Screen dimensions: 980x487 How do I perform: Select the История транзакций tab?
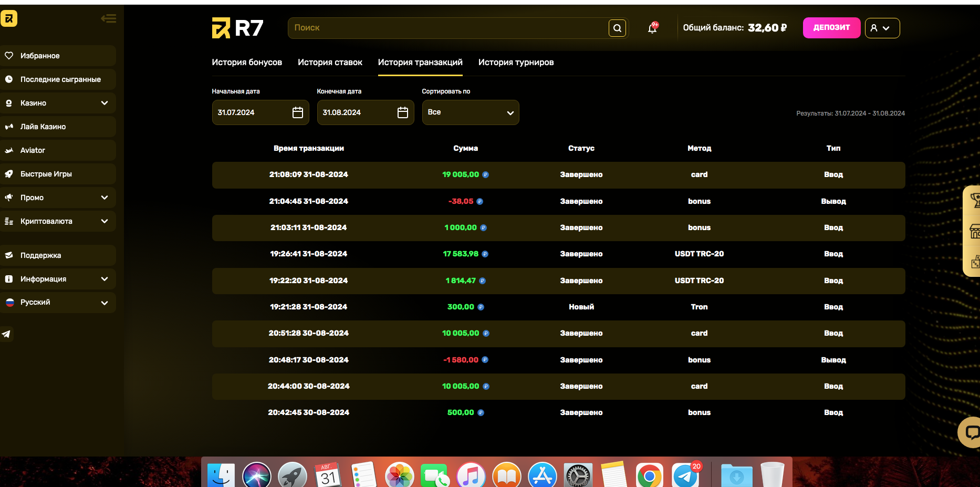[x=420, y=63]
